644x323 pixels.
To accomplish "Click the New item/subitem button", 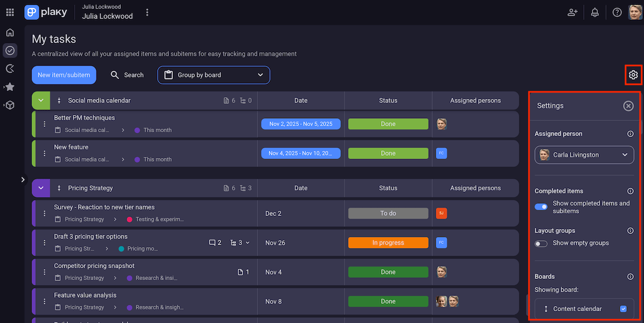I will (64, 75).
